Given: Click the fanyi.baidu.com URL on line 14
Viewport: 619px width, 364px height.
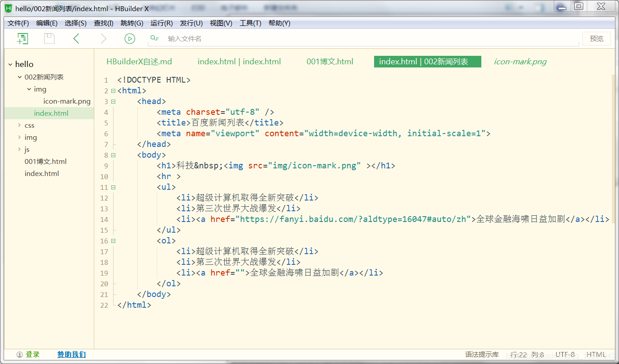Looking at the screenshot, I should point(354,219).
